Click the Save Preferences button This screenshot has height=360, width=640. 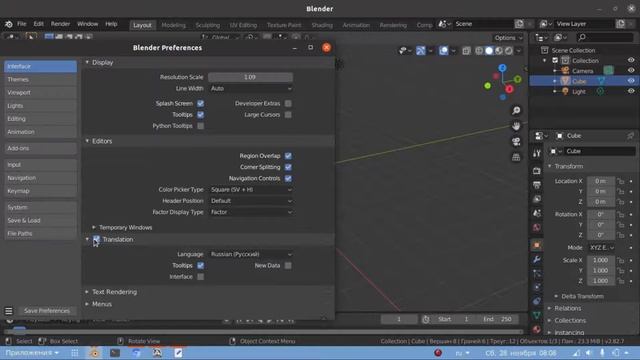(x=47, y=311)
